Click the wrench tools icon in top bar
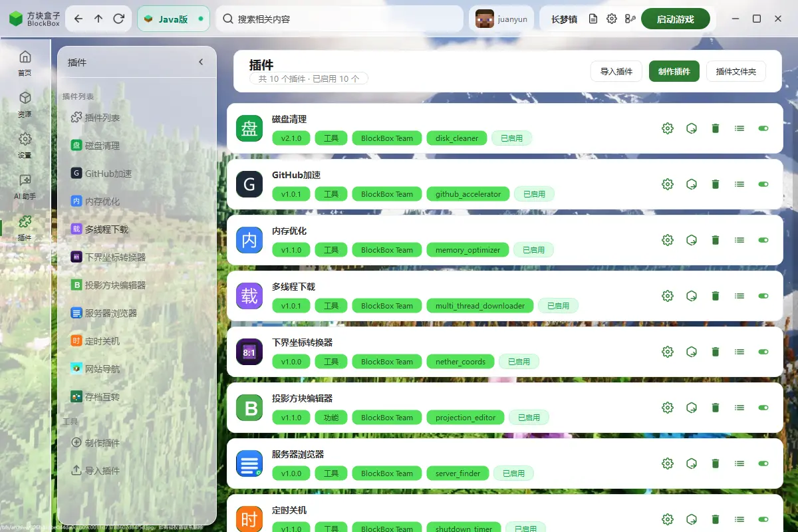The width and height of the screenshot is (798, 532). (x=630, y=19)
